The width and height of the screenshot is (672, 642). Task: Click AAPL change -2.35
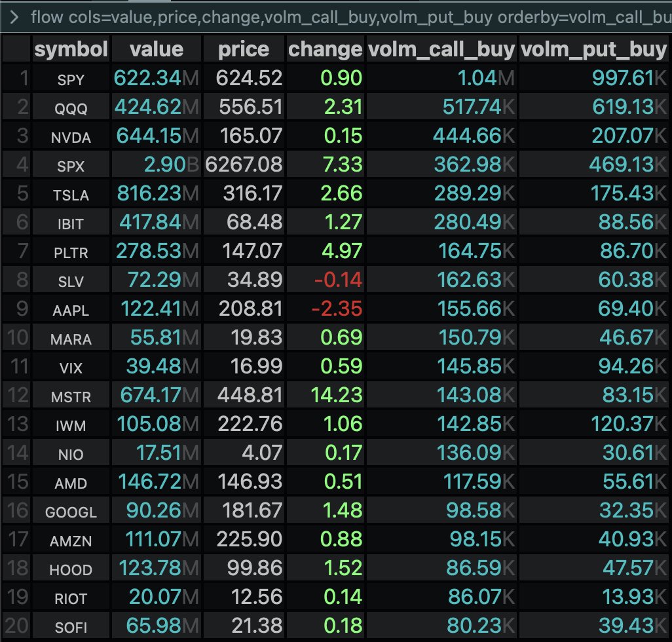[x=337, y=309]
